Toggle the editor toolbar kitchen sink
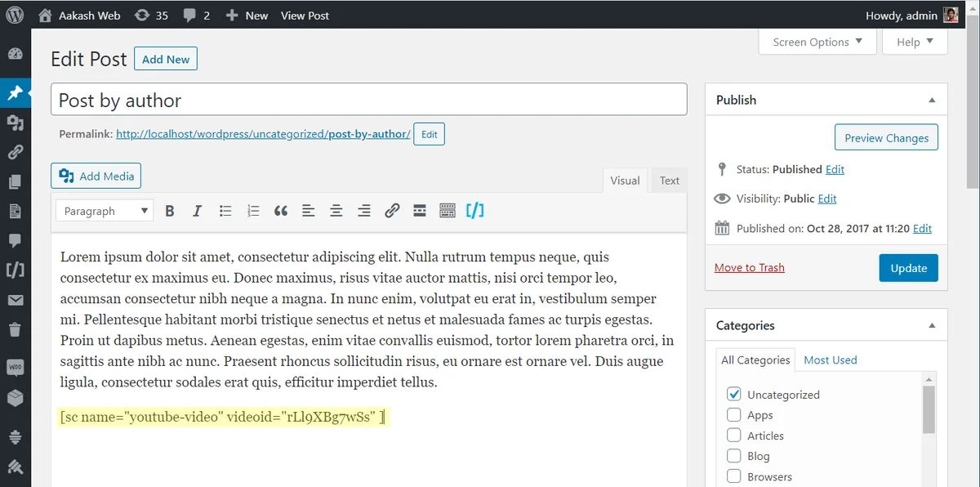Viewport: 980px width, 487px height. point(448,211)
